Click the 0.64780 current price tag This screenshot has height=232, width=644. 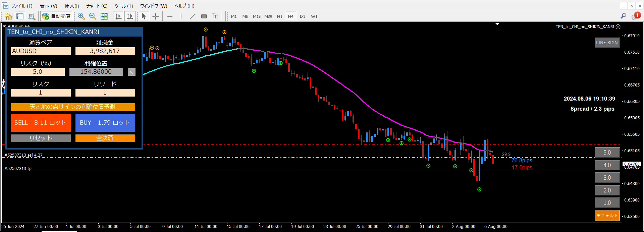point(632,164)
